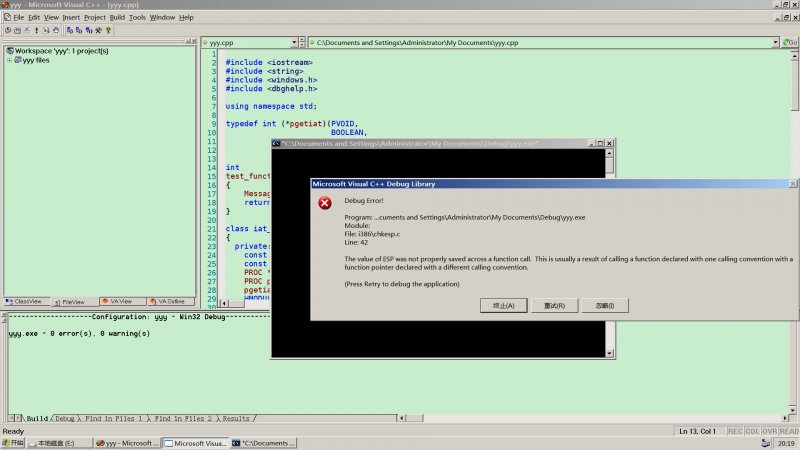Click the Stop Build toolbar icon
The width and height of the screenshot is (800, 450).
click(27, 30)
